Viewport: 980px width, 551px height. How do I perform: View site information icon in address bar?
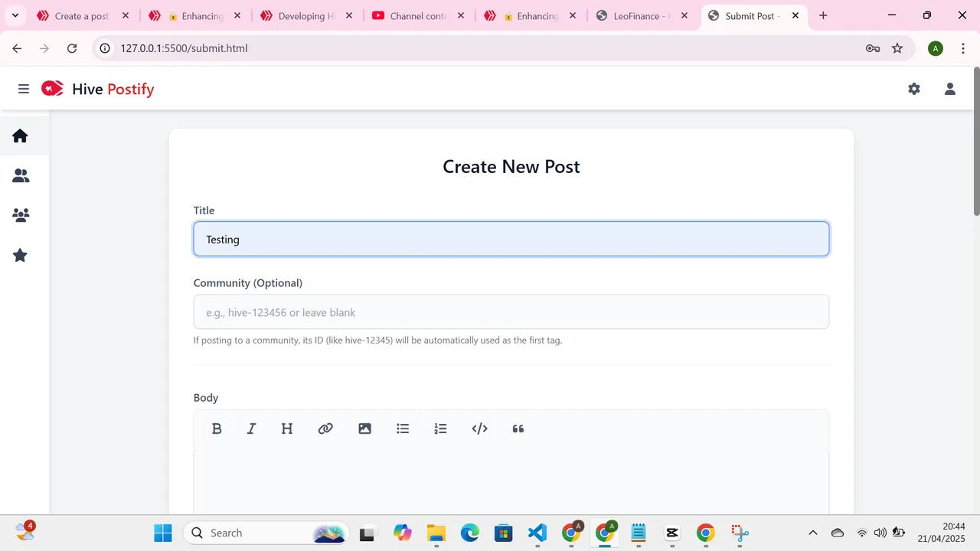pyautogui.click(x=106, y=48)
